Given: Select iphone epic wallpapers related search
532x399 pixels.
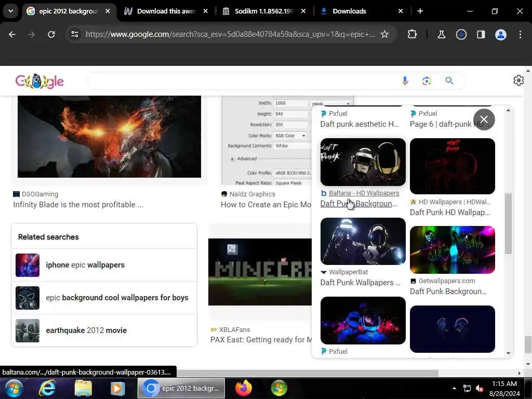Looking at the screenshot, I should pos(104,265).
